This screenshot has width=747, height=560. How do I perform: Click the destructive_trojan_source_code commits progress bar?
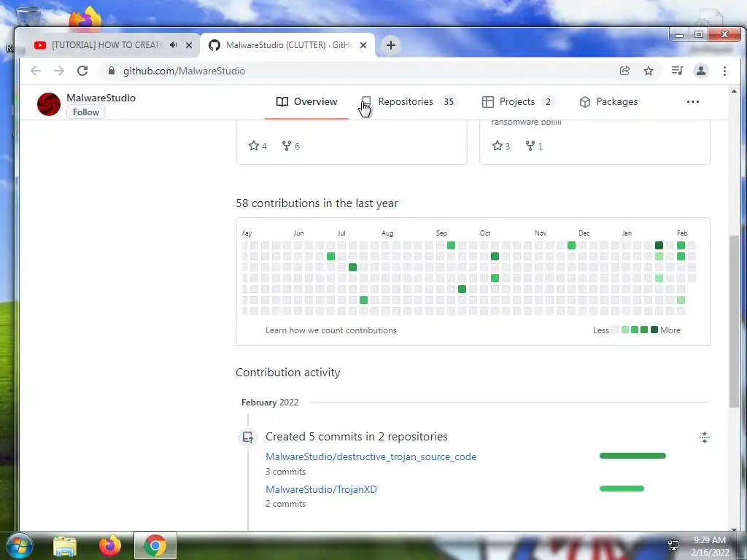coord(632,456)
